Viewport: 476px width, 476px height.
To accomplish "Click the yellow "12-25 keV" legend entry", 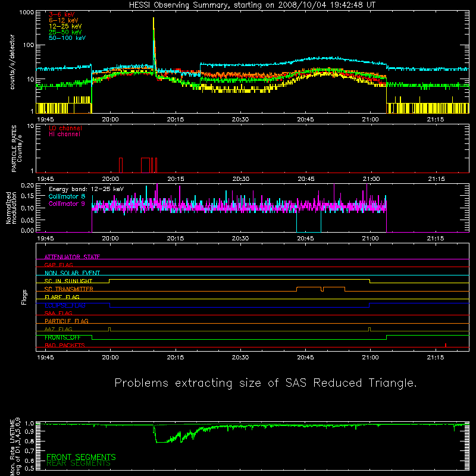I will (x=65, y=26).
